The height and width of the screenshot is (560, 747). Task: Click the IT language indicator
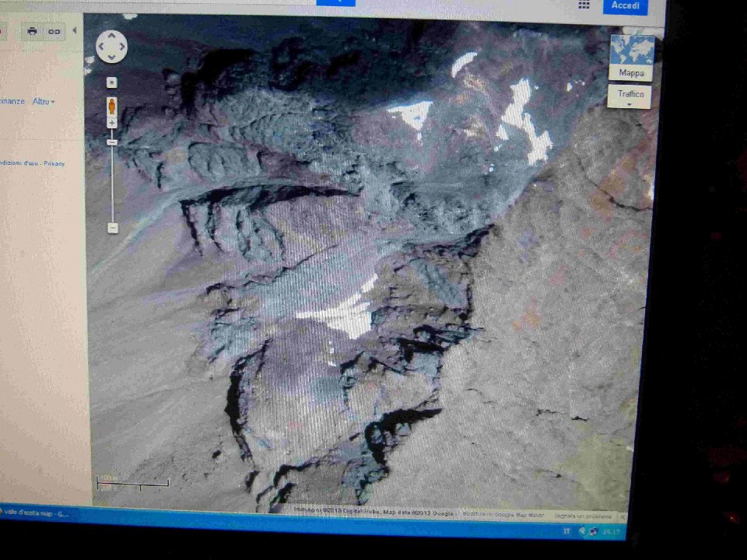click(566, 531)
